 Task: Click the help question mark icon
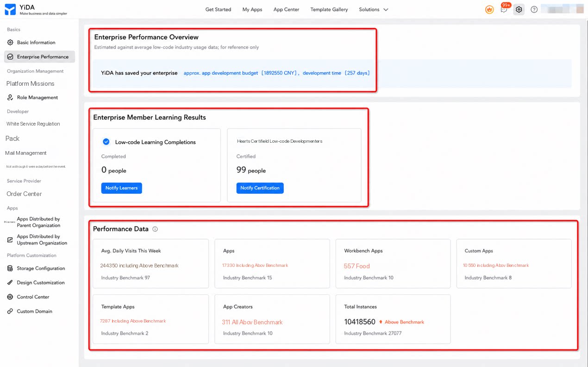coord(534,9)
